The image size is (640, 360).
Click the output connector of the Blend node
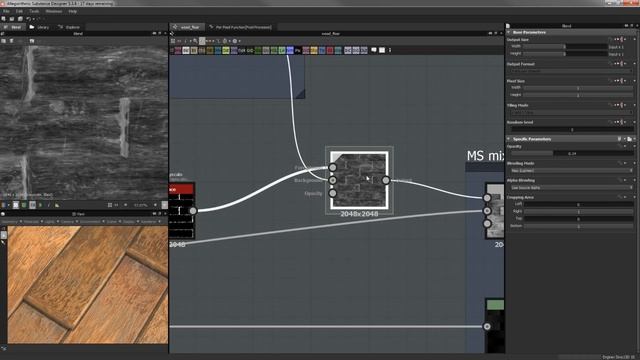pyautogui.click(x=386, y=180)
